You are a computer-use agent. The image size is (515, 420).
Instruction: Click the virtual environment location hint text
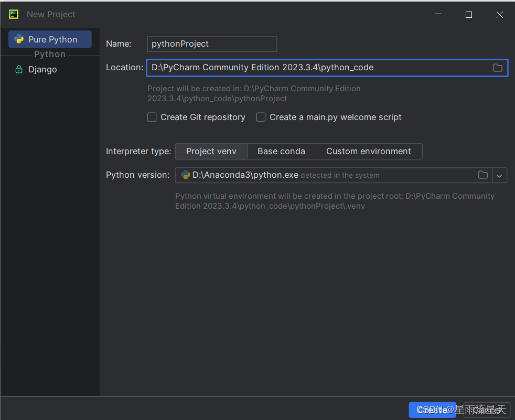(335, 201)
